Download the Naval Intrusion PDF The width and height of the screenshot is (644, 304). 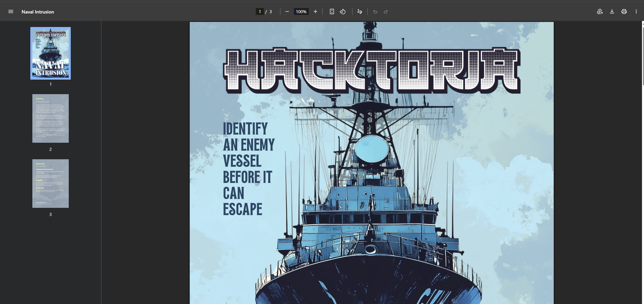[x=612, y=11]
